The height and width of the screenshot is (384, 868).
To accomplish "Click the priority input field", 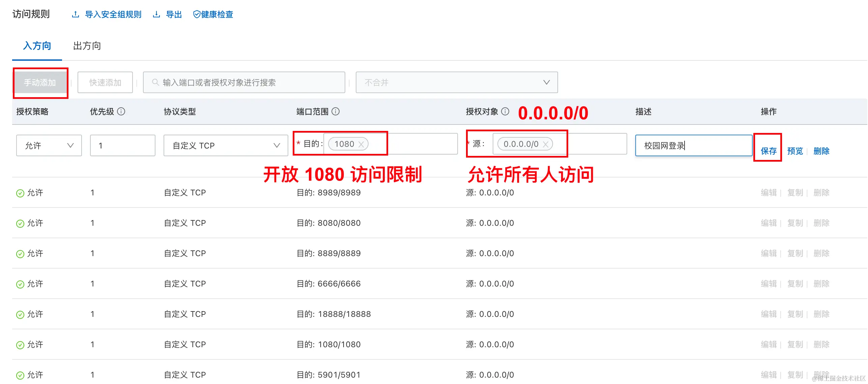I will (122, 145).
